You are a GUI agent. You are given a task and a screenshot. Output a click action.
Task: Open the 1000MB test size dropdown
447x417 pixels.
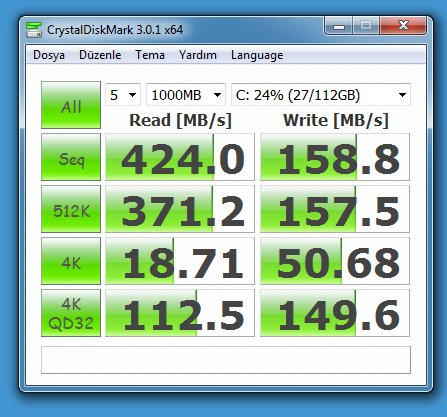[186, 95]
